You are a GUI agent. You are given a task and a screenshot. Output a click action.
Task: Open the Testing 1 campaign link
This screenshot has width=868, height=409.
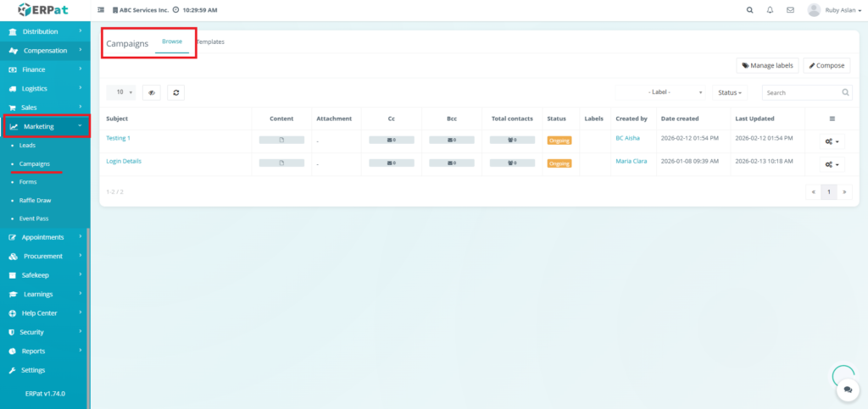[x=118, y=137]
